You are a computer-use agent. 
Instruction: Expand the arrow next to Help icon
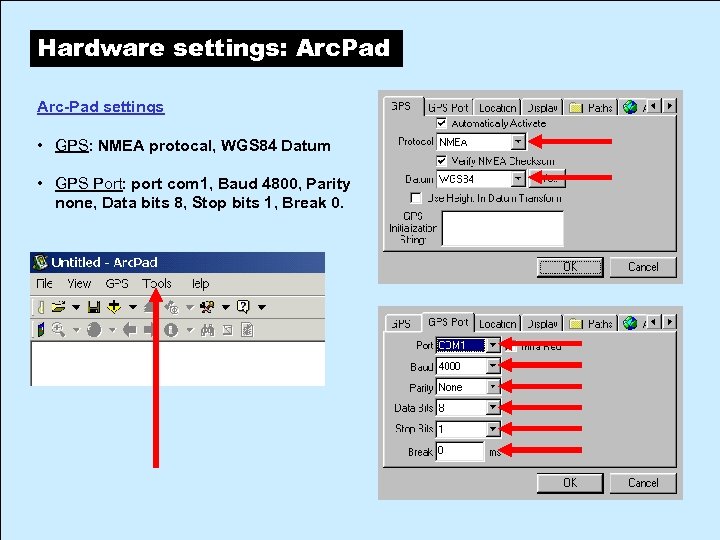pyautogui.click(x=262, y=307)
